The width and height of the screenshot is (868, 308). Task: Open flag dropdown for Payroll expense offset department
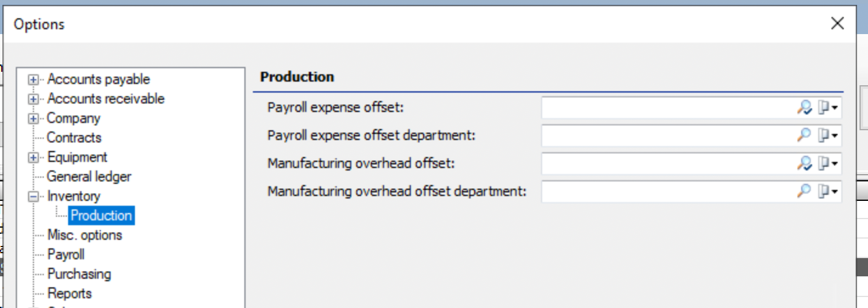828,135
